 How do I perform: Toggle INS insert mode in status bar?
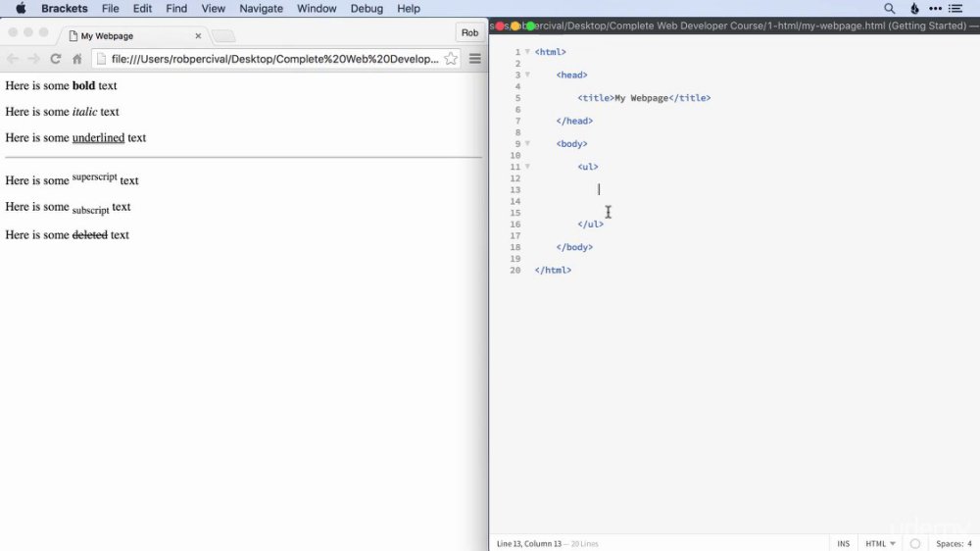point(843,543)
